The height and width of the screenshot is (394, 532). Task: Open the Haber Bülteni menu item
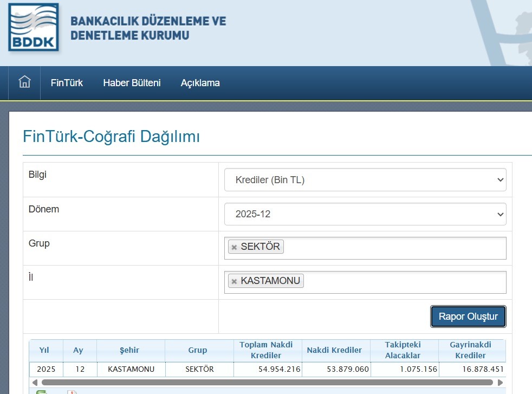click(x=132, y=83)
